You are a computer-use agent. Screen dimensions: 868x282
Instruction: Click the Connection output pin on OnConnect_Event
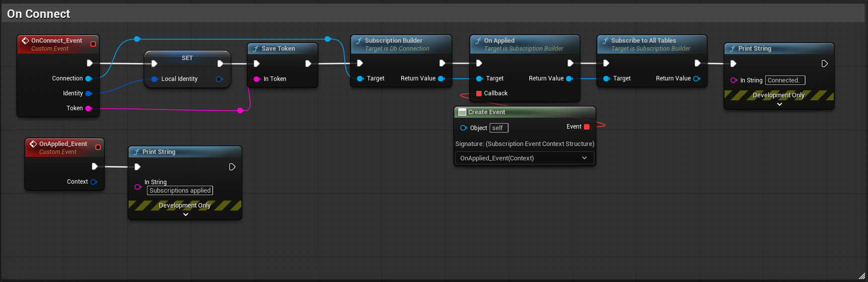point(88,78)
